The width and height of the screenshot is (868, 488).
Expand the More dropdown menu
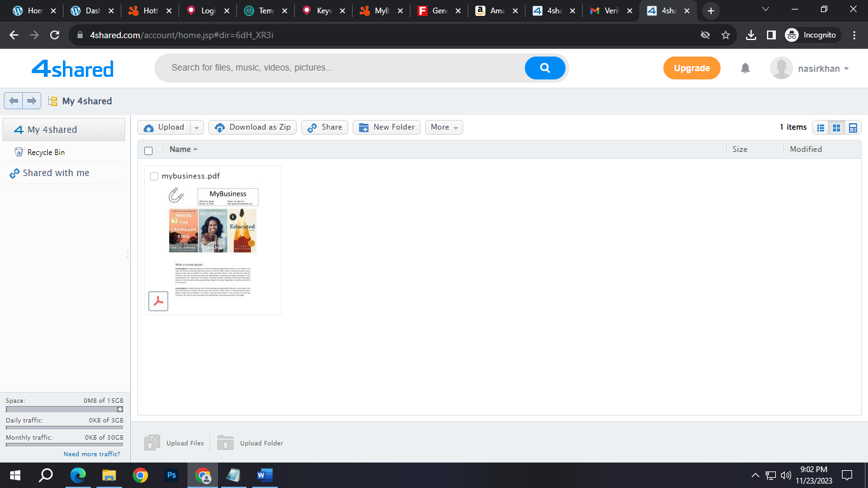[x=444, y=128]
